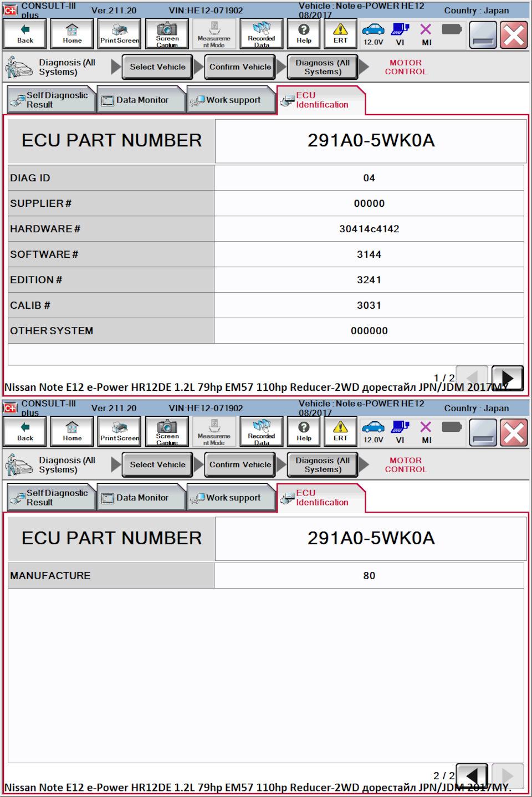Open Recorded Data on the 2/2 page screen
This screenshot has height=797, width=532.
(x=262, y=432)
